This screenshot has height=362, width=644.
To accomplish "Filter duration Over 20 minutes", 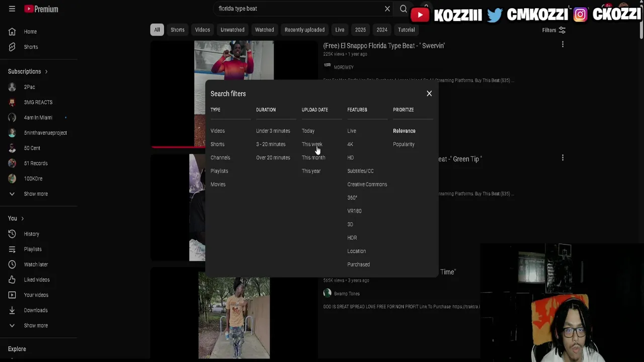I will [273, 158].
